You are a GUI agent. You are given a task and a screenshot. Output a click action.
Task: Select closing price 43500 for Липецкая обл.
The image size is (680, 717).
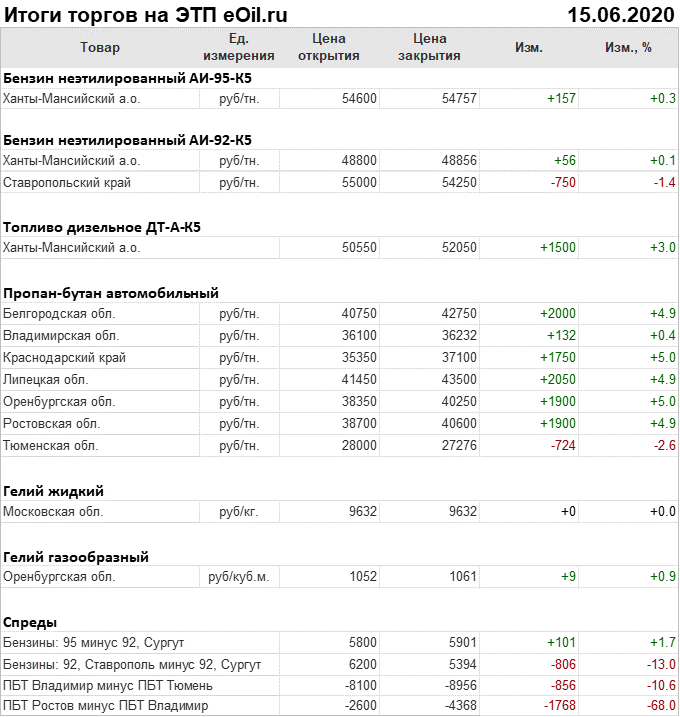[459, 380]
